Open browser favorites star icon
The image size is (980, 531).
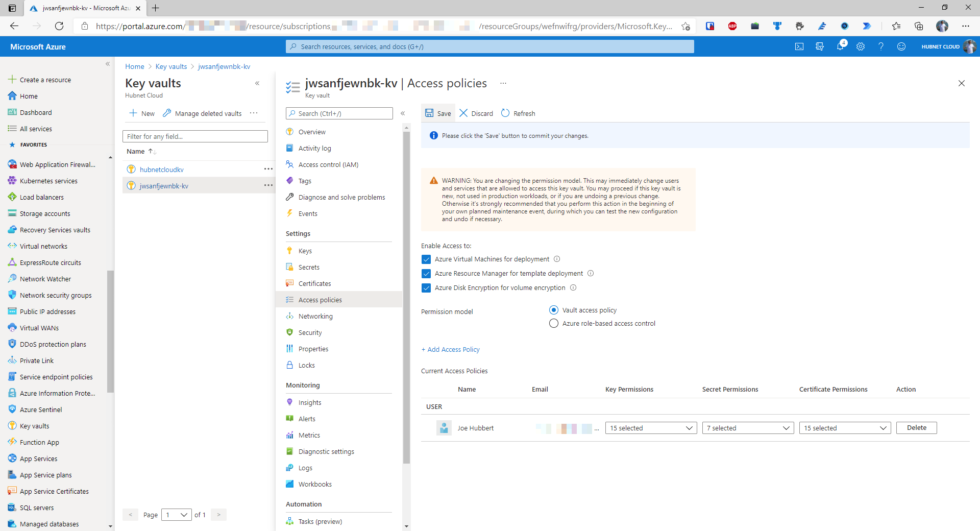point(896,26)
